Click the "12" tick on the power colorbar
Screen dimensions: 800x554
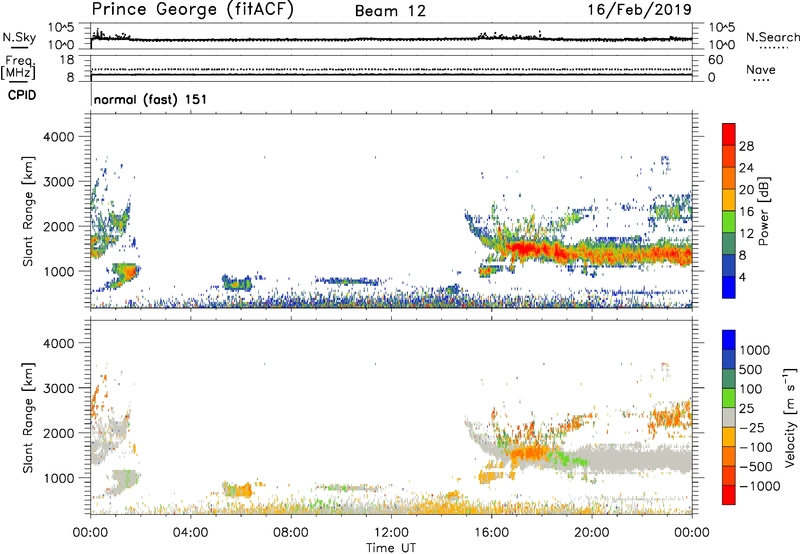[746, 234]
